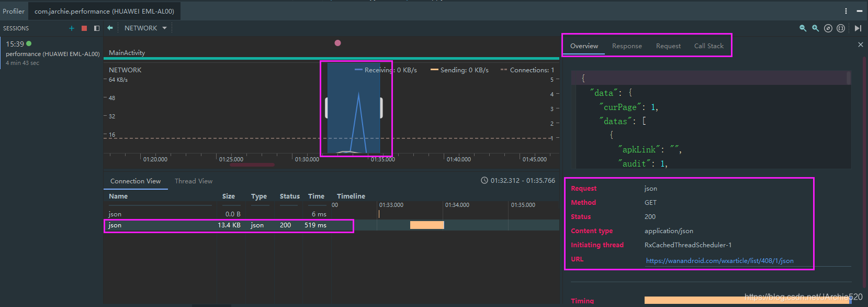The image size is (868, 307).
Task: Sort connections by Time column
Action: (316, 196)
